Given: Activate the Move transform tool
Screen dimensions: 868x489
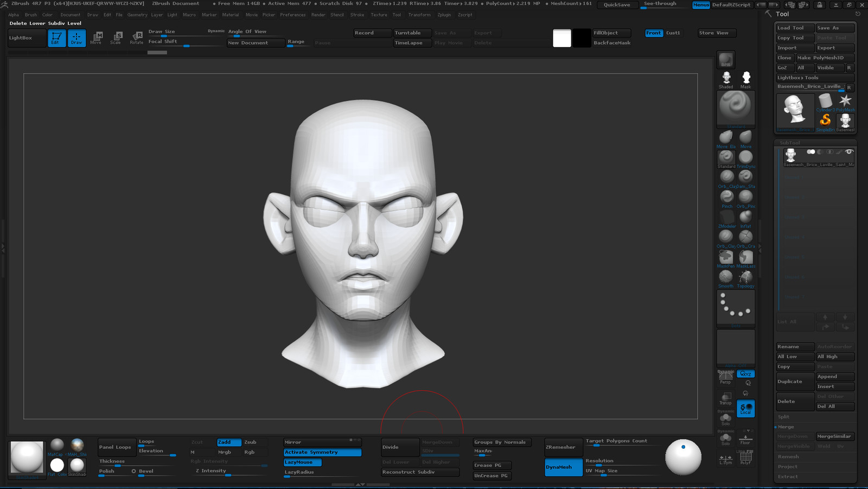Looking at the screenshot, I should [96, 38].
